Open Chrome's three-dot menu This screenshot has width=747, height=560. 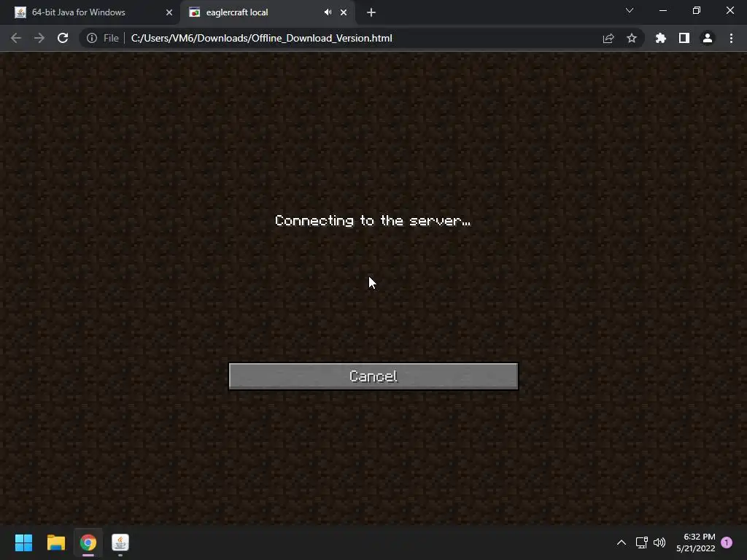coord(731,38)
